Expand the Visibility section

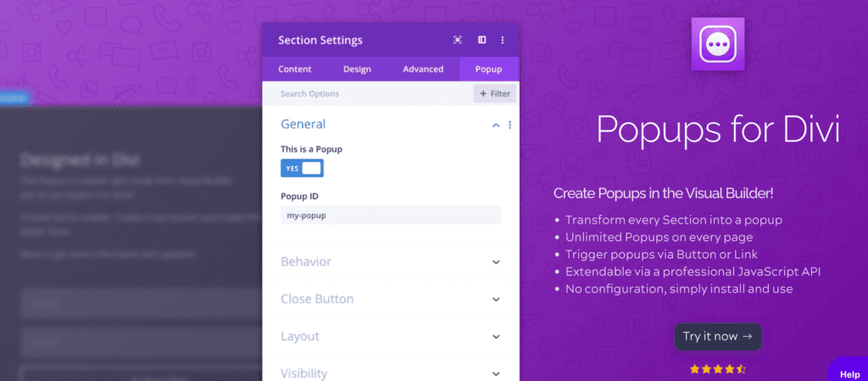(390, 371)
